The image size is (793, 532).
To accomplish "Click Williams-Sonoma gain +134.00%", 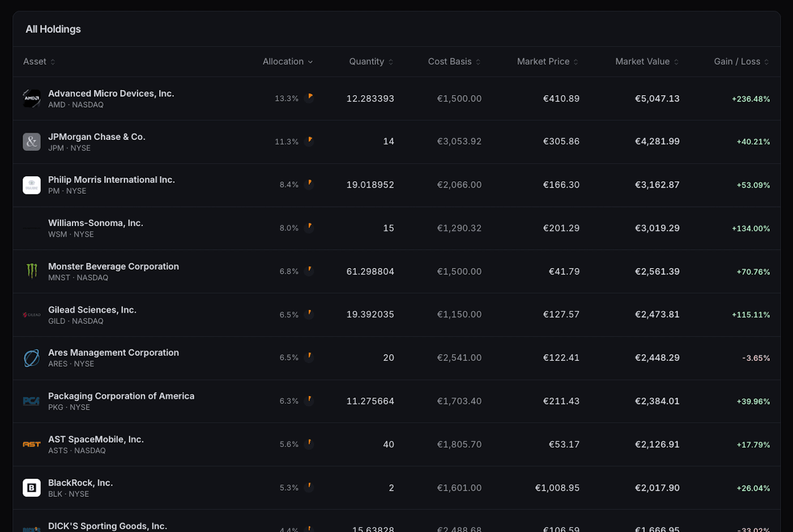I will tap(751, 228).
